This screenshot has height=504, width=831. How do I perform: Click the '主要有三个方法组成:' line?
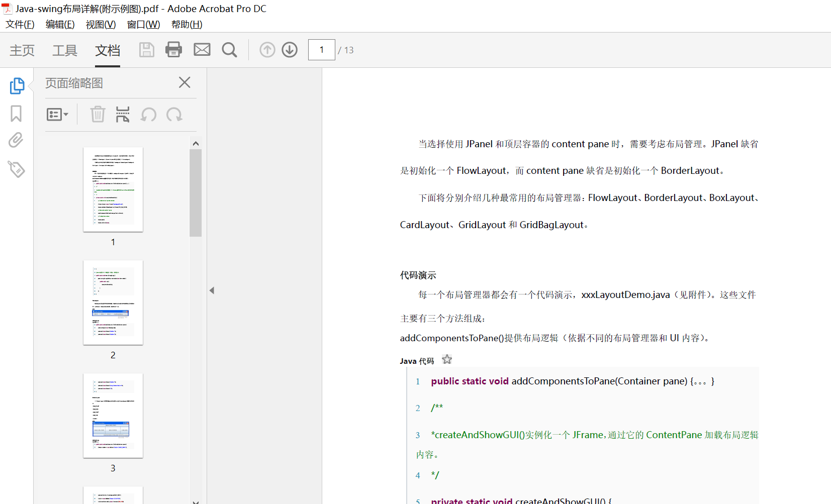pyautogui.click(x=442, y=319)
